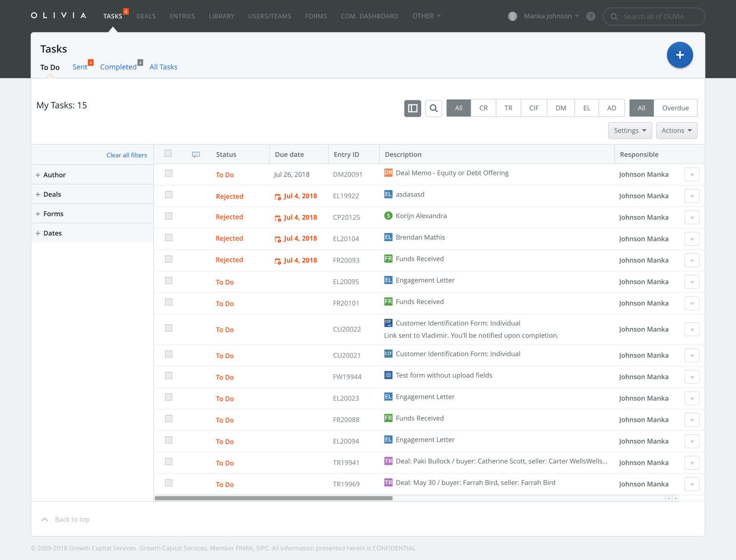This screenshot has width=736, height=560.
Task: Click green dollar icon beside Korijn Alexandra
Action: [x=388, y=216]
